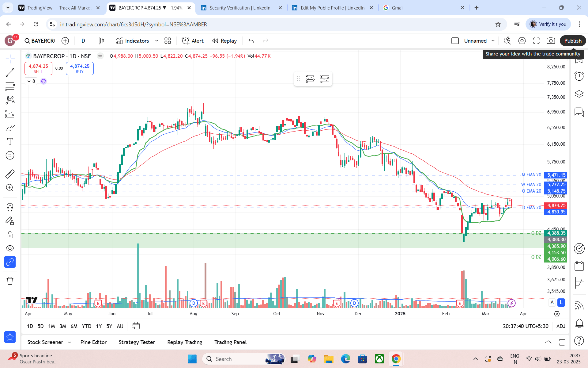Open favorites toolbar star button
This screenshot has width=588, height=368.
click(x=10, y=337)
